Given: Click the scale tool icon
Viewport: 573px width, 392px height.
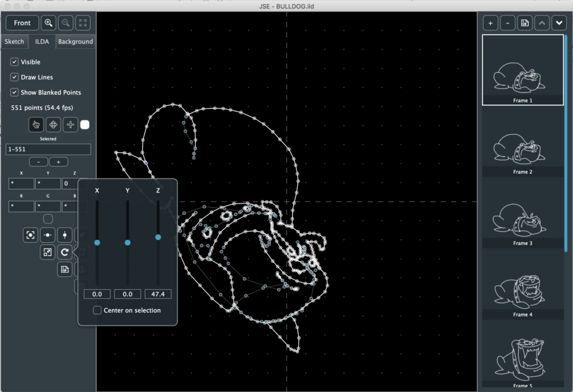Looking at the screenshot, I should coord(48,253).
